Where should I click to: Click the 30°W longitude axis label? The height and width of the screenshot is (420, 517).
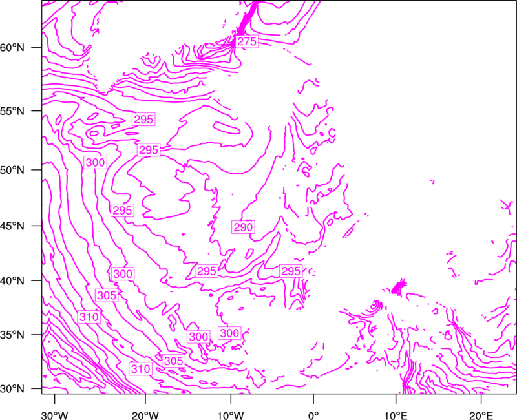[55, 415]
